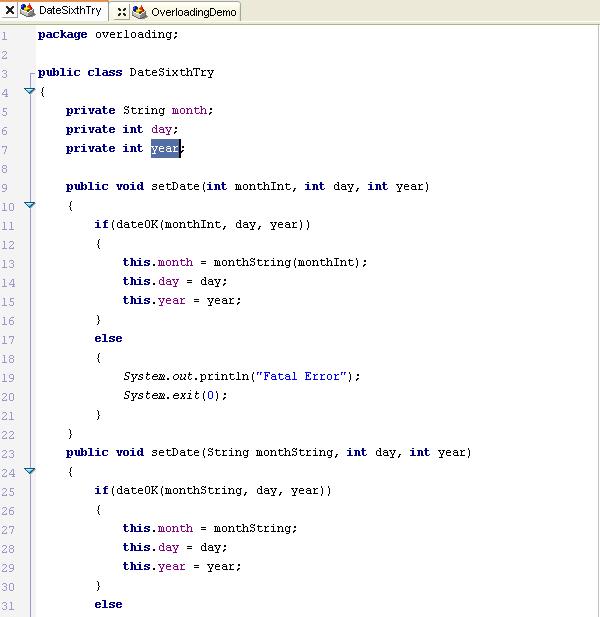Viewport: 600px width, 617px height.
Task: Collapse the second setDate fold at line 24
Action: 30,471
